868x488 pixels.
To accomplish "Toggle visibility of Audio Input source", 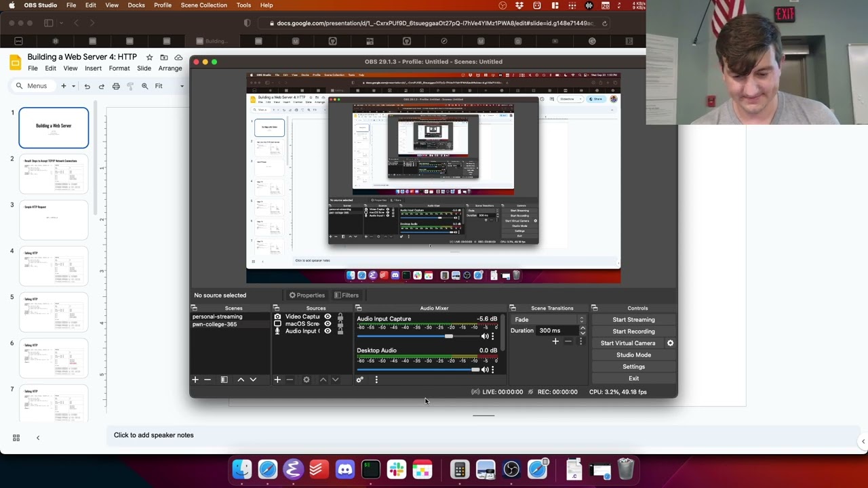I will click(328, 331).
